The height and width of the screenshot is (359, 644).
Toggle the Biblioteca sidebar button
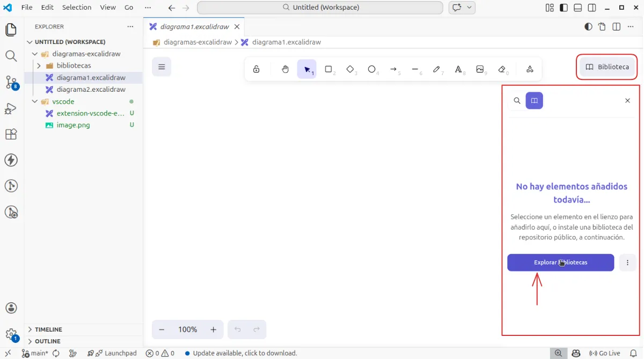607,67
